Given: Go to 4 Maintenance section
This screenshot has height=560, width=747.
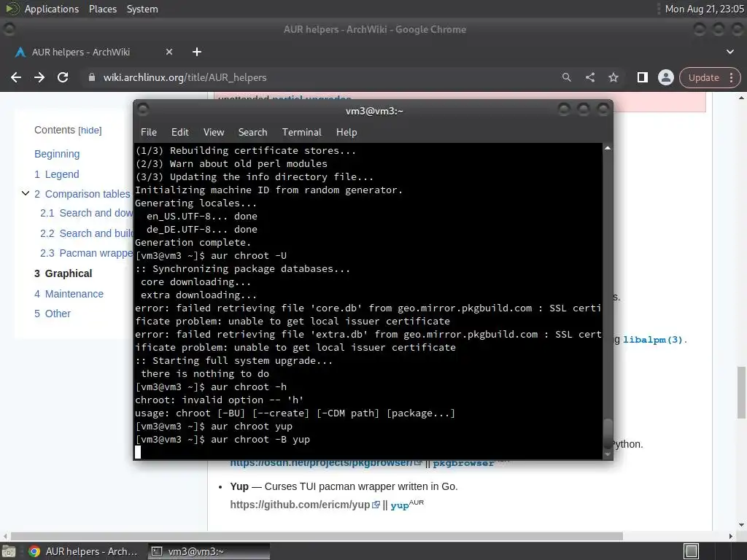Looking at the screenshot, I should click(x=69, y=294).
